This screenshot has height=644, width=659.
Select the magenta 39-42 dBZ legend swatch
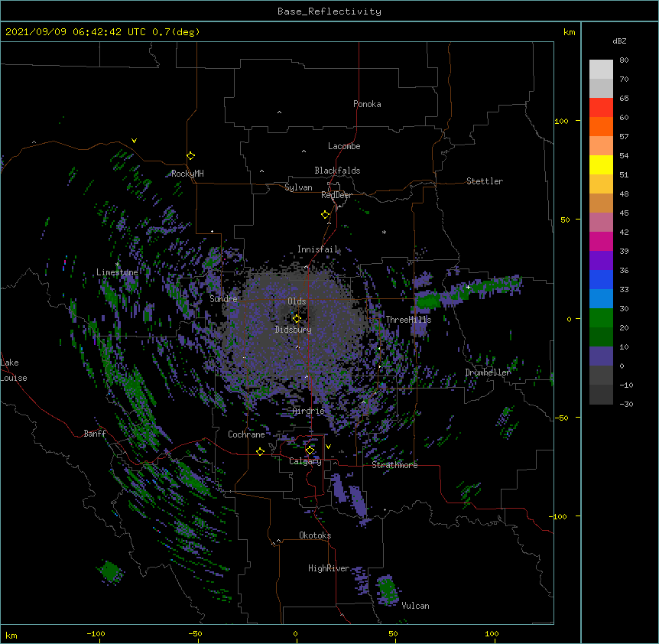tap(601, 241)
